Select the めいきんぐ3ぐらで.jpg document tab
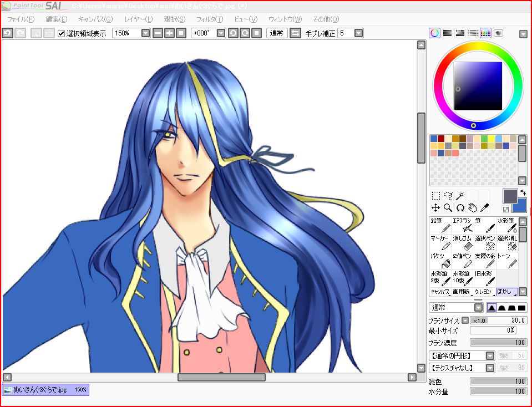Viewport: 532px width, 407px height. pos(45,390)
